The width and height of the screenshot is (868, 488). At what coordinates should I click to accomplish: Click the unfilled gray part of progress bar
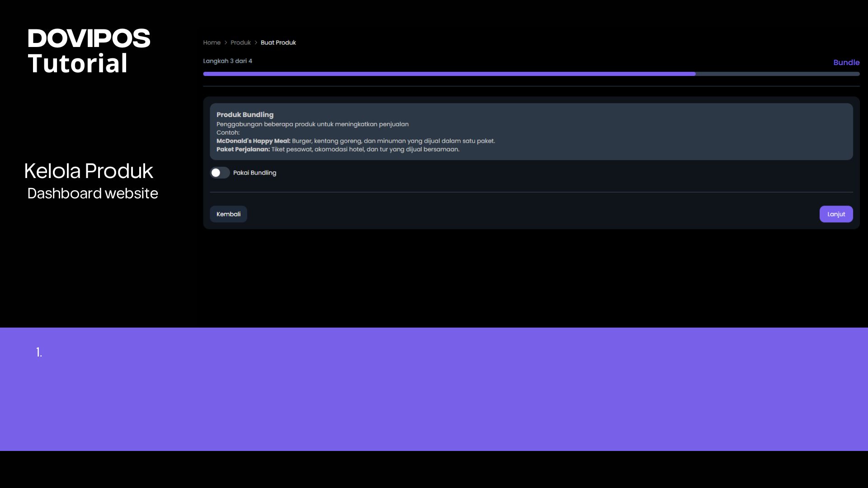778,74
